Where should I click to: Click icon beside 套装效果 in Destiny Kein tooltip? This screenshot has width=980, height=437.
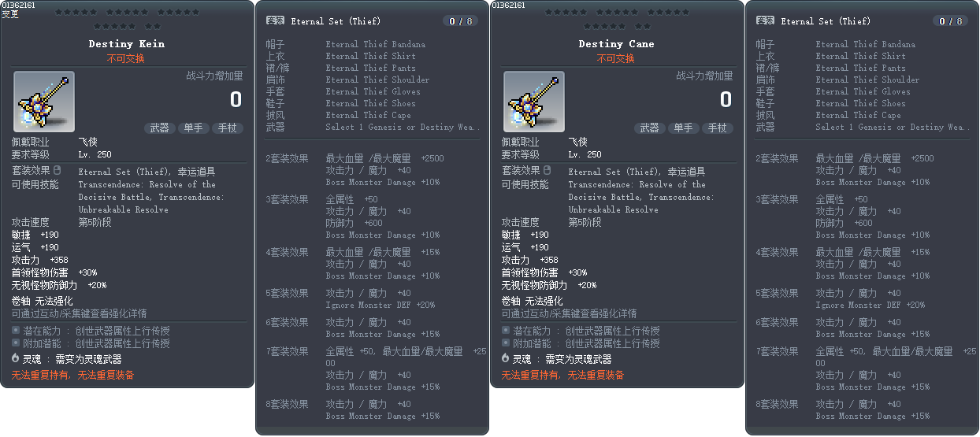(x=57, y=170)
